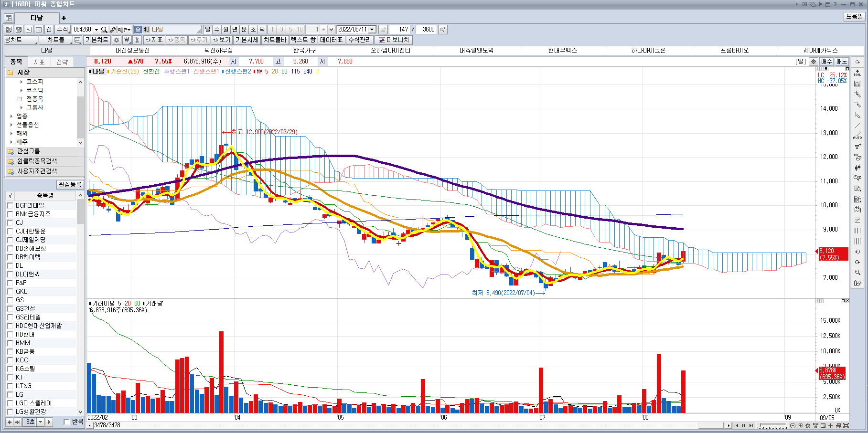This screenshot has width=868, height=433.
Task: Click the skip-to-last chart playback icon
Action: coord(751,425)
